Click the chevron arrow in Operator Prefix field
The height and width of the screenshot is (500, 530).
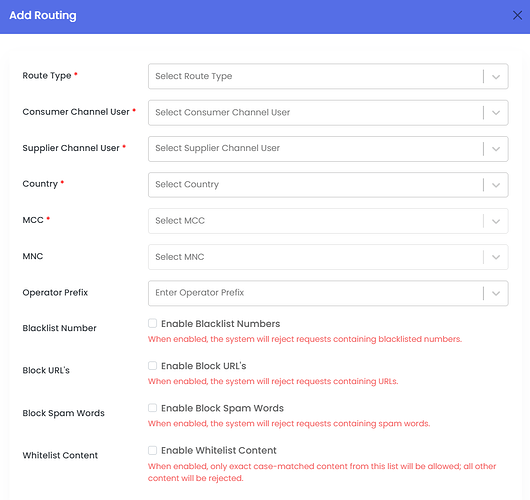496,293
